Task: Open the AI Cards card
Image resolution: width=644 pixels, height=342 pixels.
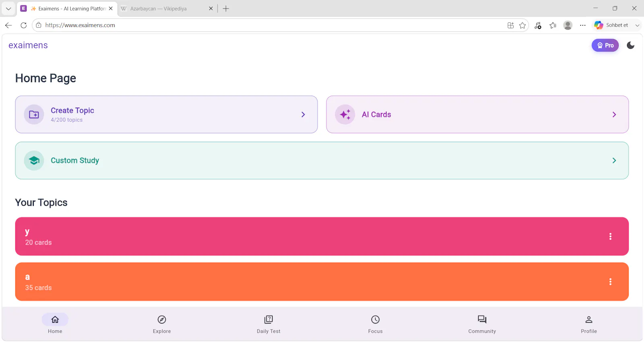Action: (x=477, y=115)
